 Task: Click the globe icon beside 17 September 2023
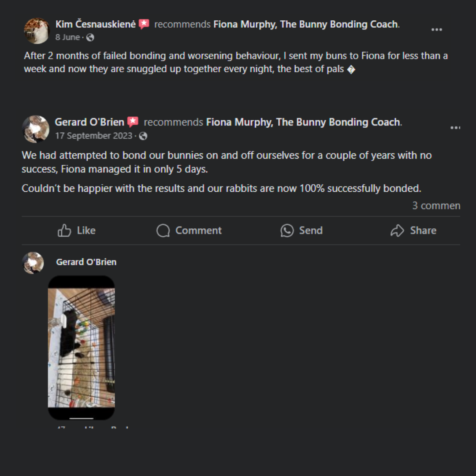(143, 136)
